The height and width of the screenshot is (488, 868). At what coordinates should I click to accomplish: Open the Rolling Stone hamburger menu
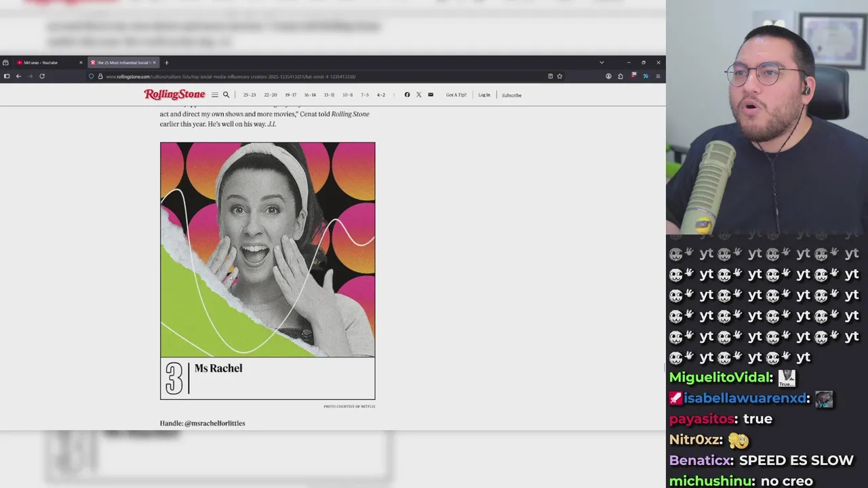[215, 95]
